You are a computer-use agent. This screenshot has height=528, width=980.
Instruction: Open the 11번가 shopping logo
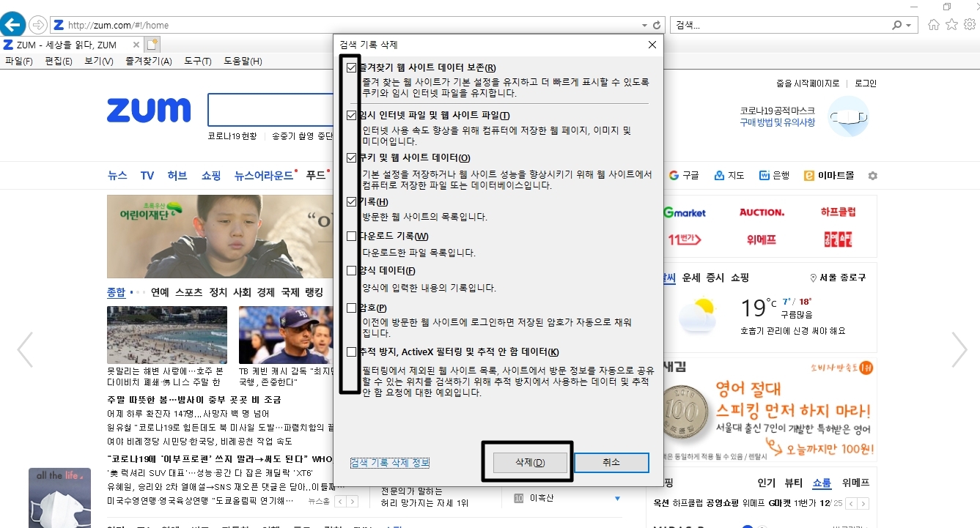pyautogui.click(x=685, y=239)
